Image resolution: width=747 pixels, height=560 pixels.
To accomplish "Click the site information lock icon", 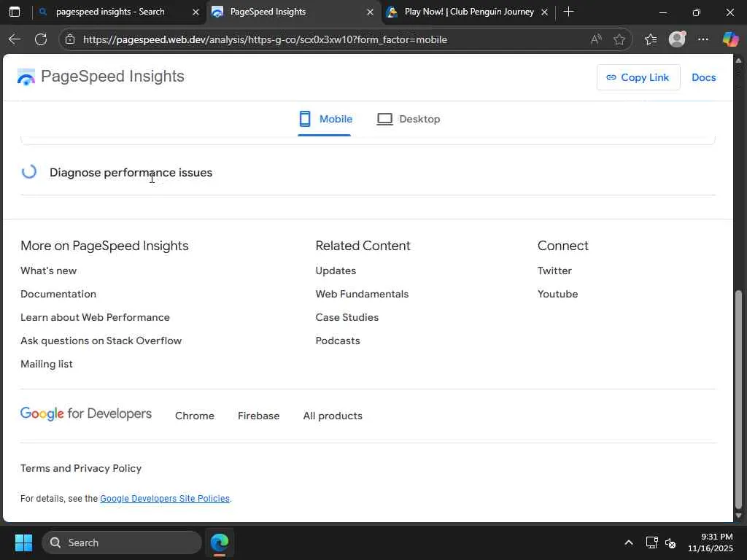I will (70, 39).
